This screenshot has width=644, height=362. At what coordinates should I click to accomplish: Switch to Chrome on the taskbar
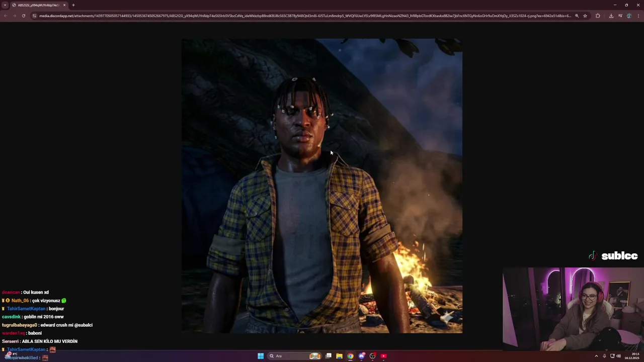(x=350, y=356)
